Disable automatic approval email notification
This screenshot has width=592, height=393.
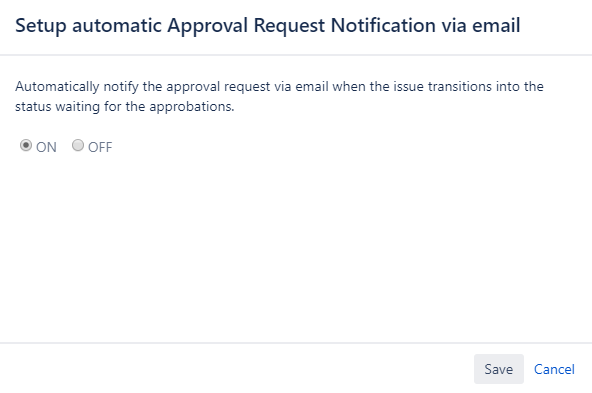point(78,145)
